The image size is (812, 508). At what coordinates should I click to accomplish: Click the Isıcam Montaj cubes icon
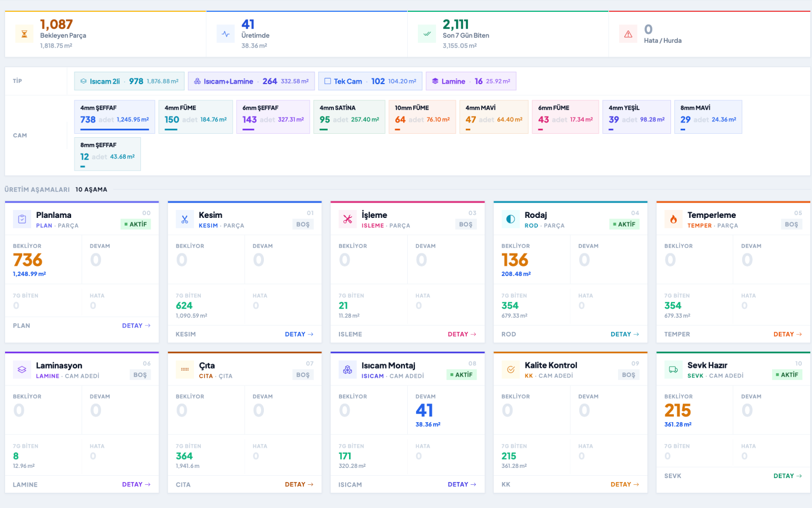coord(347,370)
